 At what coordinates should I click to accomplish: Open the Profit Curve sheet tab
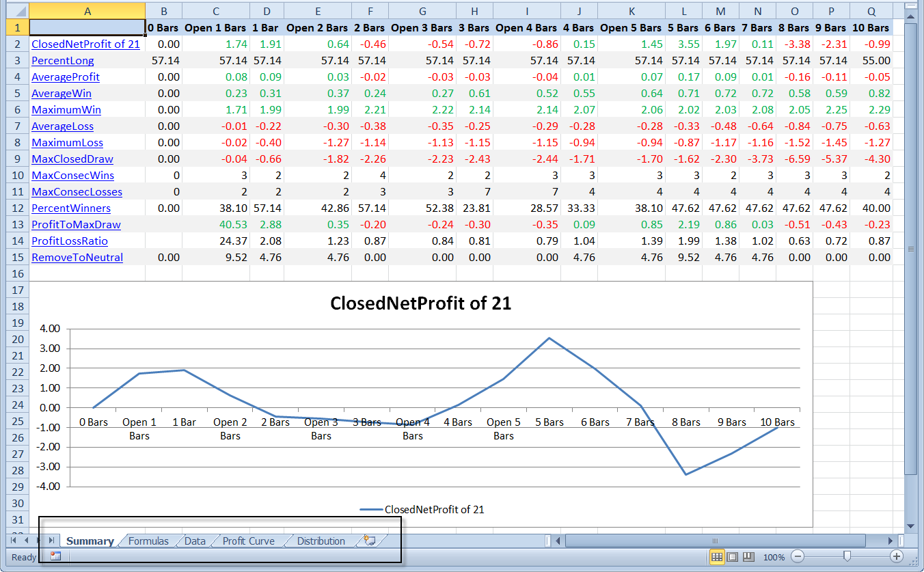click(x=248, y=541)
